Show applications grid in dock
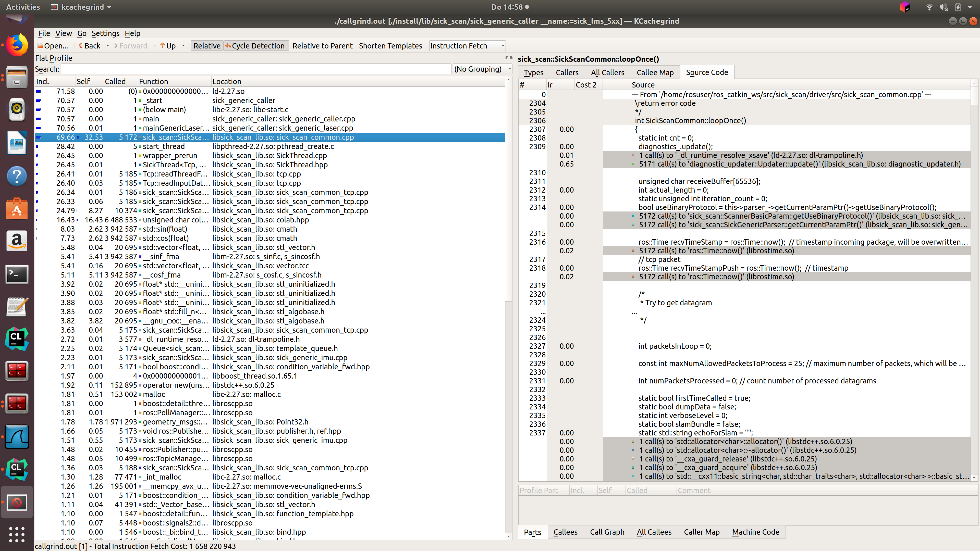Screen dimensions: 980x551 [17, 534]
